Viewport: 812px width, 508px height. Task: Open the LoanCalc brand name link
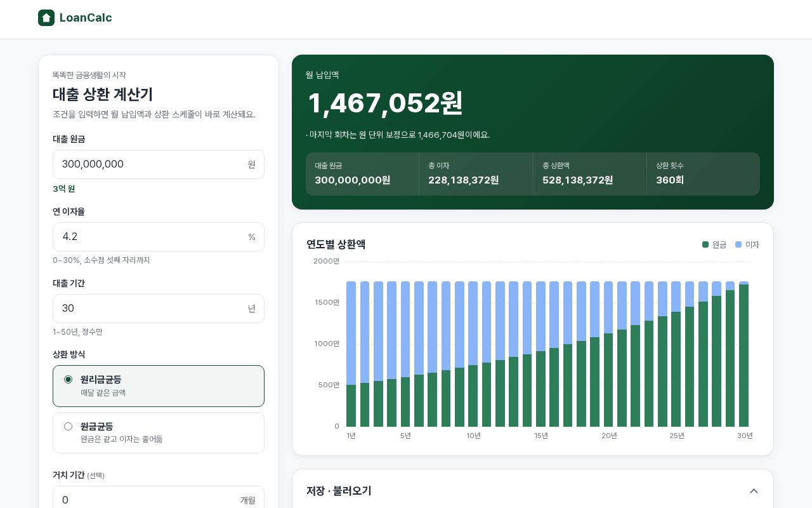pyautogui.click(x=86, y=18)
